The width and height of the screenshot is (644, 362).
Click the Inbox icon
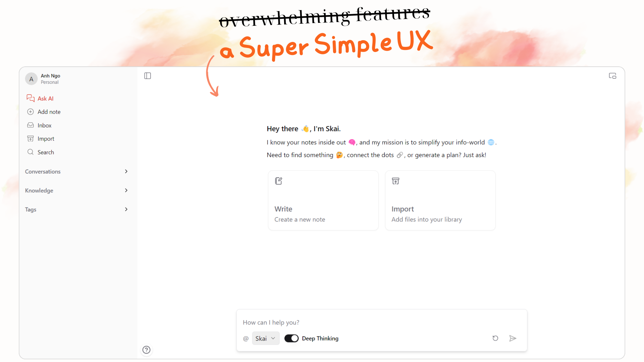coord(30,125)
